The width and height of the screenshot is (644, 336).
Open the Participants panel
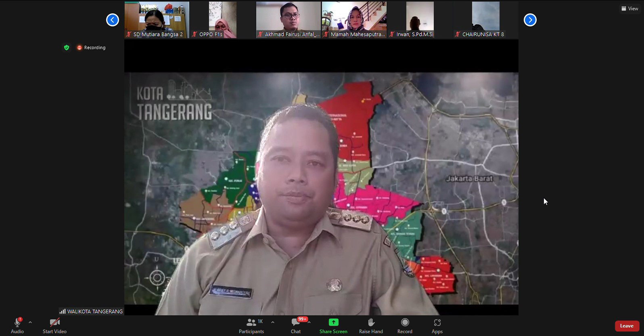point(251,326)
